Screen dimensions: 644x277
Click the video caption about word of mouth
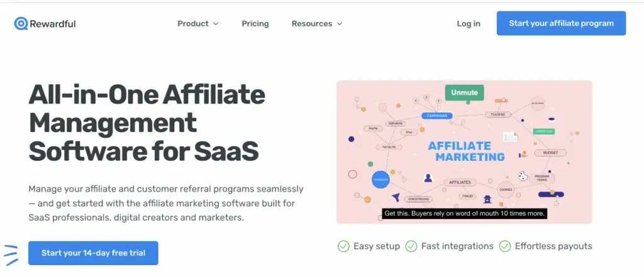(x=465, y=214)
